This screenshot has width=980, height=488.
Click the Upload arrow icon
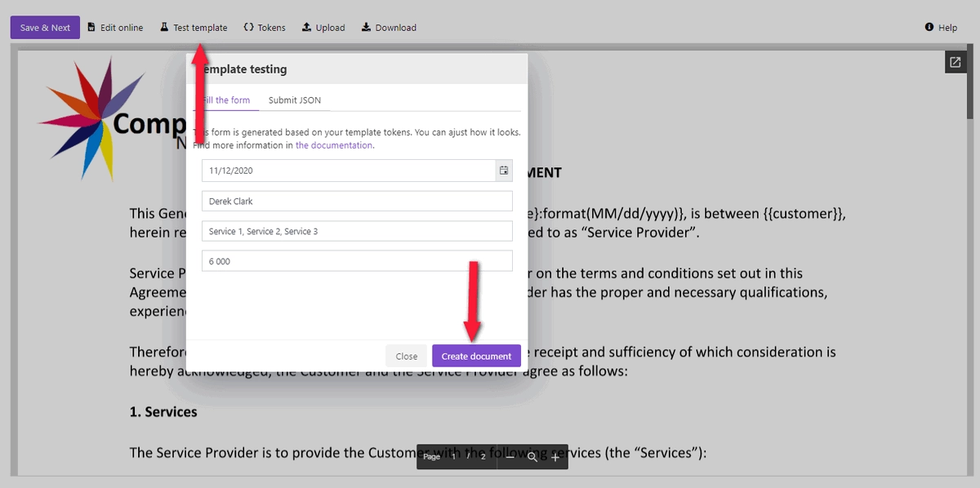tap(307, 28)
